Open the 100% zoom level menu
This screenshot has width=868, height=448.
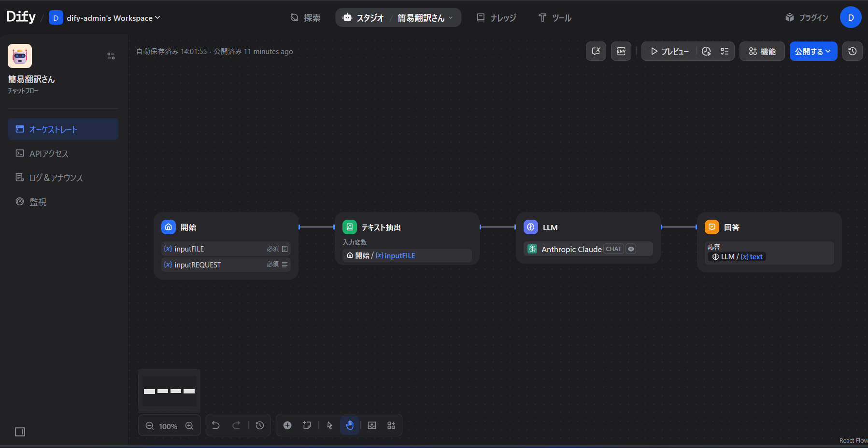(x=168, y=426)
